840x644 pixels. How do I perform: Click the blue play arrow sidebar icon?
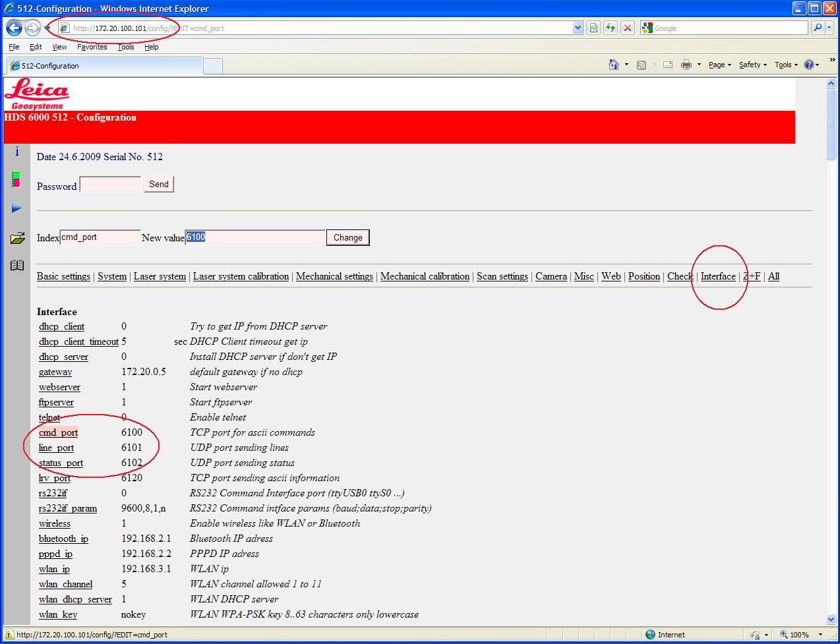point(16,208)
